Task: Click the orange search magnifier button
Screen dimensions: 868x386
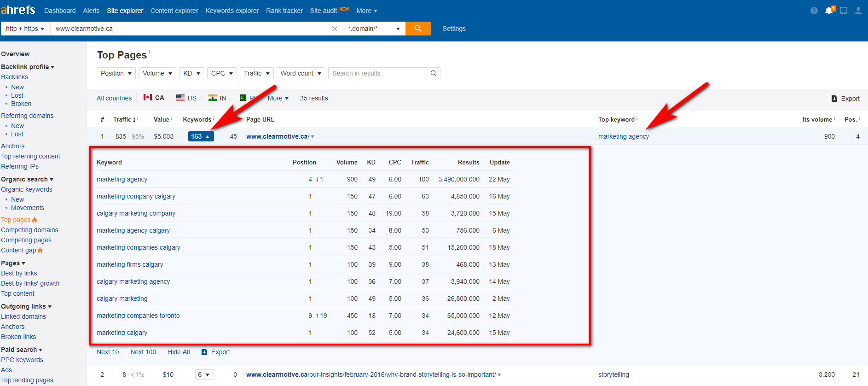Action: click(418, 29)
